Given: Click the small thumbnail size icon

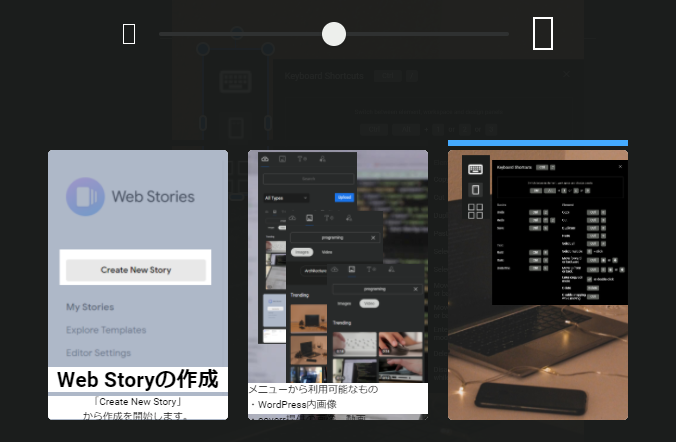Looking at the screenshot, I should tap(129, 34).
